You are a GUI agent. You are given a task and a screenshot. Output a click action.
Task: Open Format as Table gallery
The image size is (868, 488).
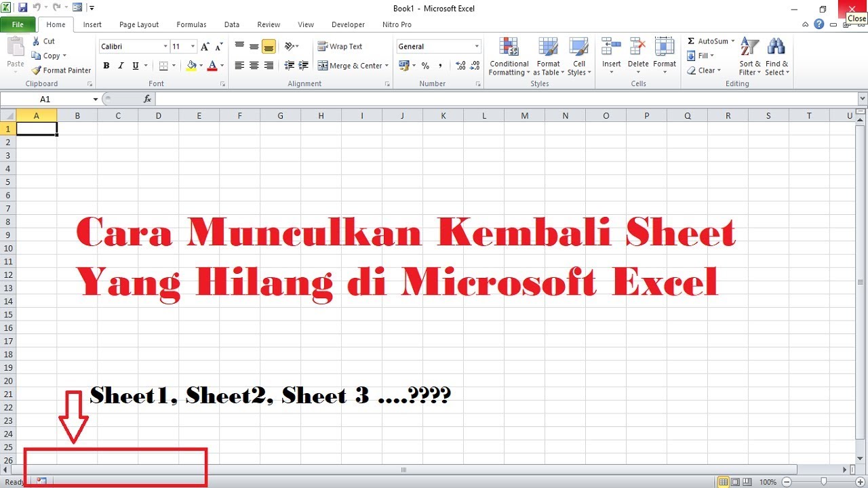click(x=548, y=56)
